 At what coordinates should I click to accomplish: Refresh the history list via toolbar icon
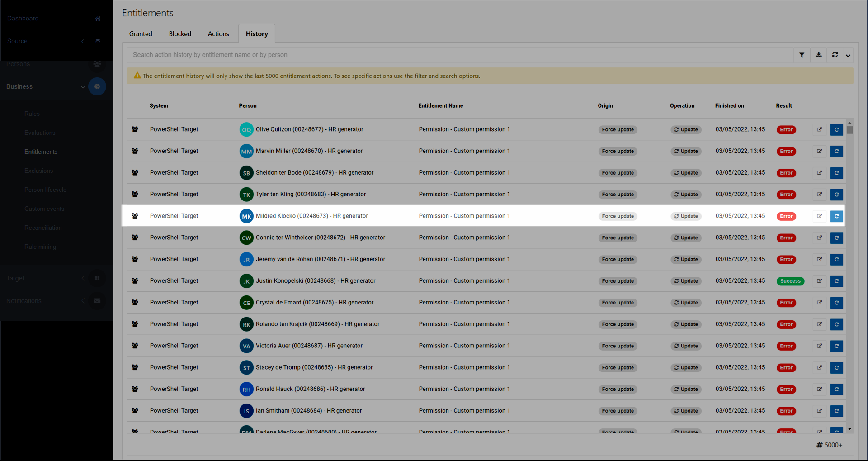pyautogui.click(x=835, y=55)
